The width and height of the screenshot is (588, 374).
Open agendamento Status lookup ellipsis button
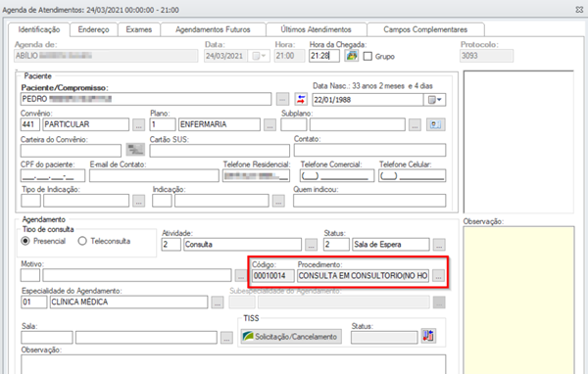439,245
